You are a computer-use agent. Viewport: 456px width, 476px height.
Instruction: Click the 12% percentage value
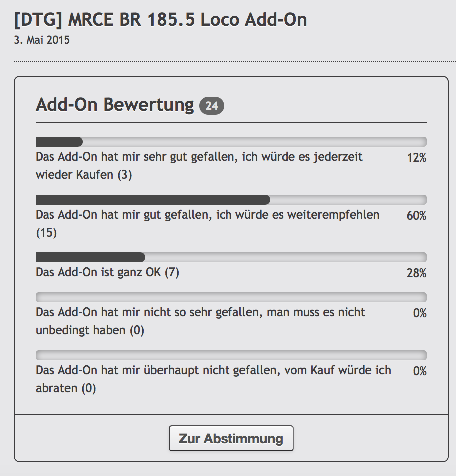click(416, 158)
